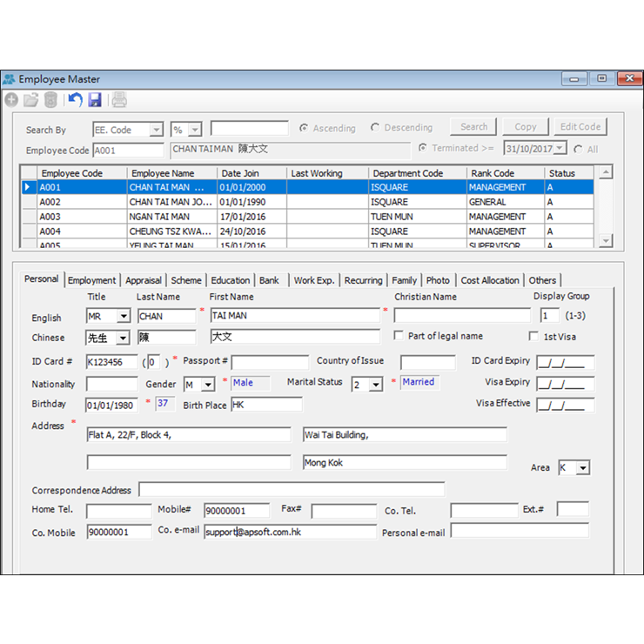The height and width of the screenshot is (644, 644).
Task: Click the delete trash can icon
Action: 51,100
